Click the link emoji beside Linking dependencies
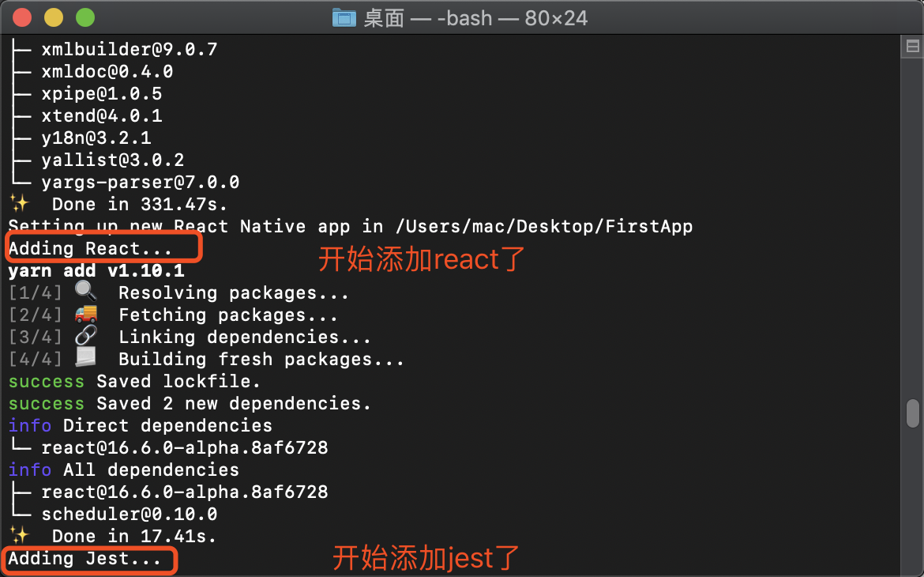Viewport: 924px width, 577px height. (86, 336)
